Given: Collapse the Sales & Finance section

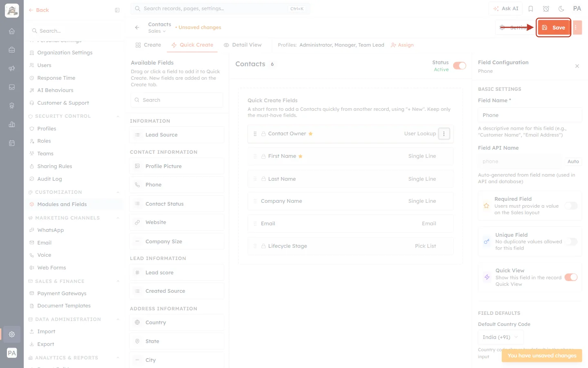Looking at the screenshot, I should (x=118, y=281).
